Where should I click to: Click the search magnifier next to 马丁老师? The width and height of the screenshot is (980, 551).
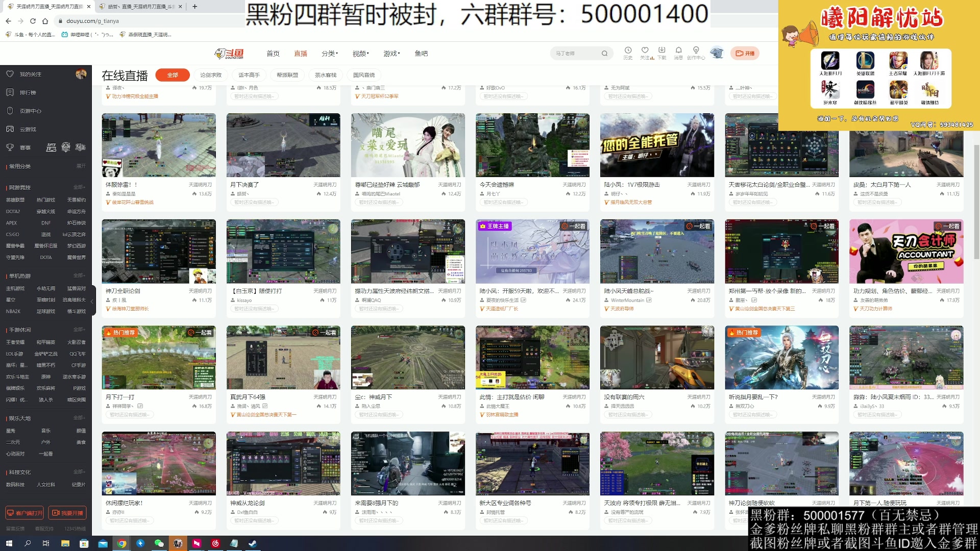point(604,53)
